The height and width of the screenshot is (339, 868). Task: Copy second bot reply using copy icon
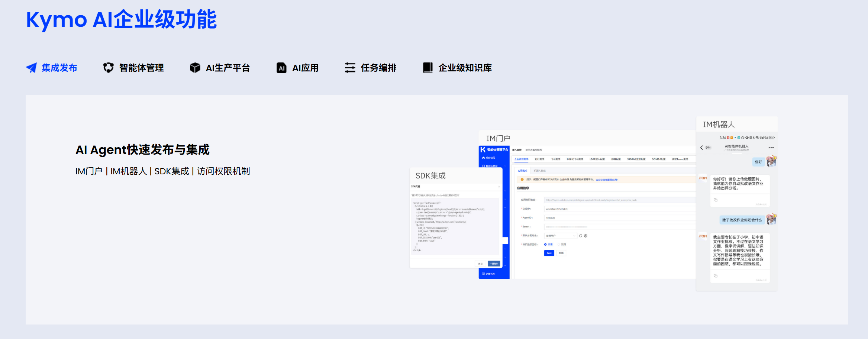coord(716,276)
